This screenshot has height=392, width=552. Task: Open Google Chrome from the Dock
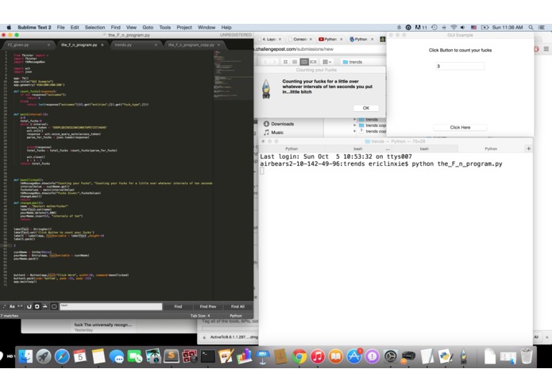point(299,356)
